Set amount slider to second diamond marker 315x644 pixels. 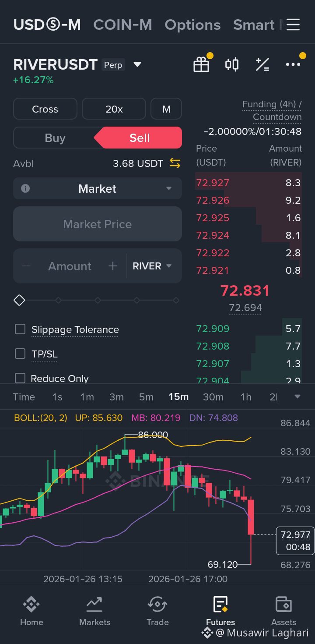[58, 300]
